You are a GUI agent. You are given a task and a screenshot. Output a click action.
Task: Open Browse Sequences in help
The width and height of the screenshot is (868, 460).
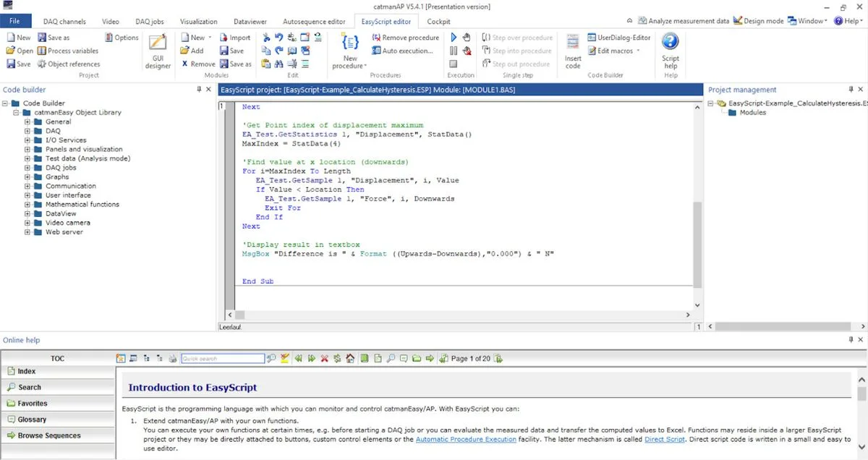click(x=58, y=435)
